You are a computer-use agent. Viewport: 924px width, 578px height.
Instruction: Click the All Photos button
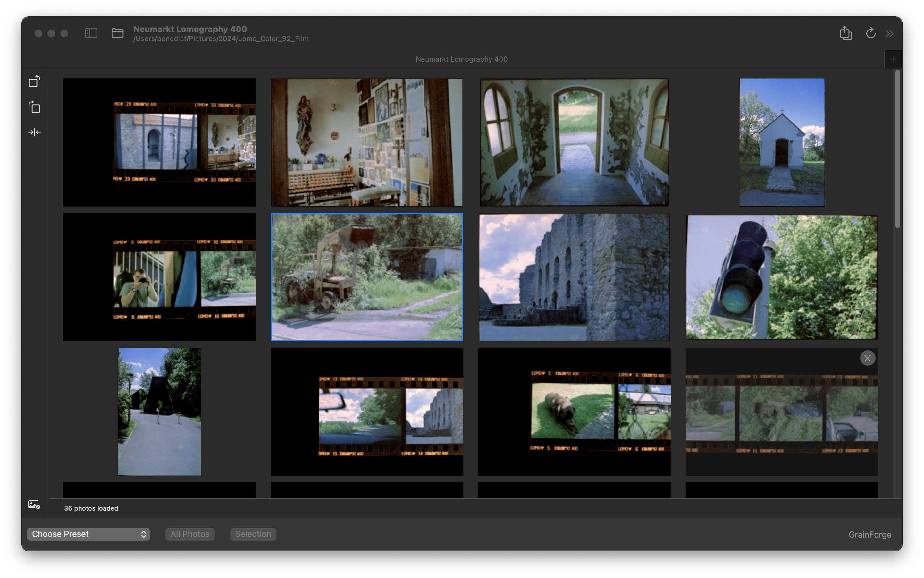click(190, 534)
